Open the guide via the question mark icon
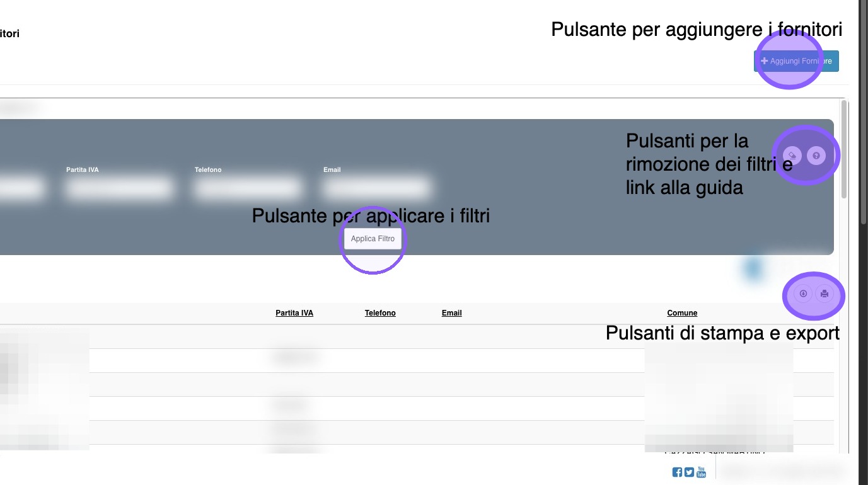Image resolution: width=868 pixels, height=485 pixels. (816, 155)
